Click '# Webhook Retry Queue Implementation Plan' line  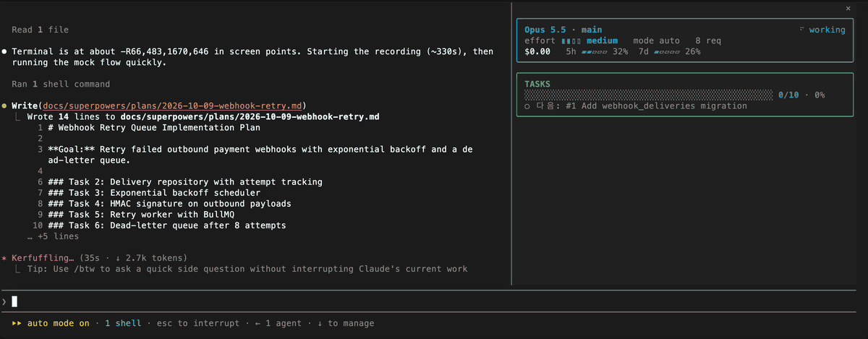click(153, 127)
